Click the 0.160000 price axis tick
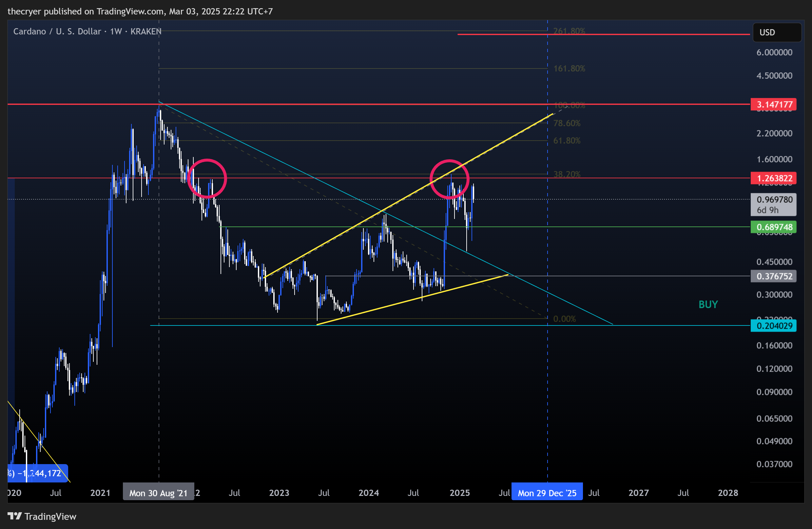This screenshot has height=529, width=812. (774, 346)
